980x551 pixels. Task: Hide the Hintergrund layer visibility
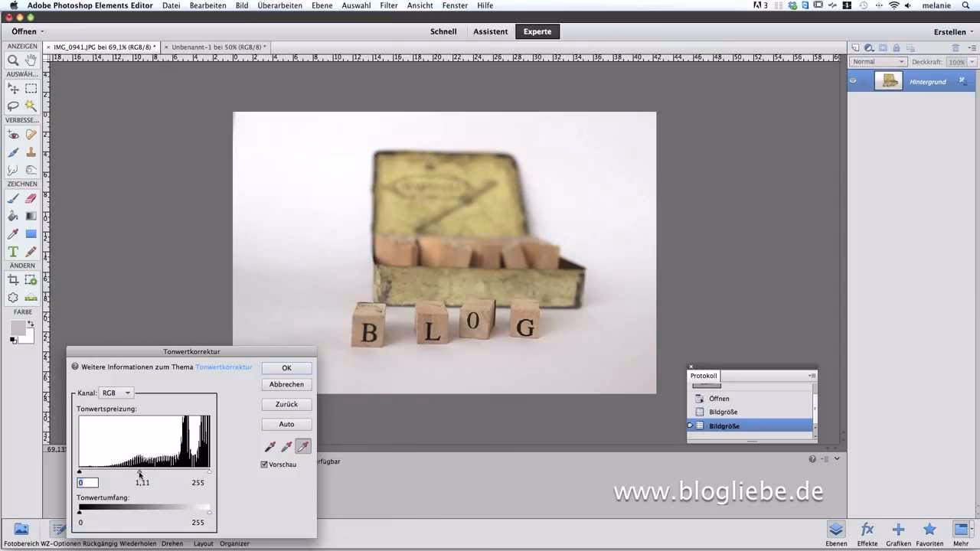click(x=854, y=81)
